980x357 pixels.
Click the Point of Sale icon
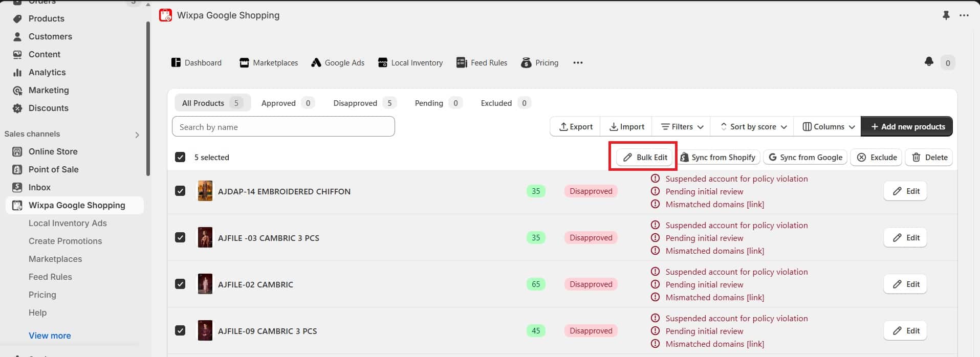[17, 169]
